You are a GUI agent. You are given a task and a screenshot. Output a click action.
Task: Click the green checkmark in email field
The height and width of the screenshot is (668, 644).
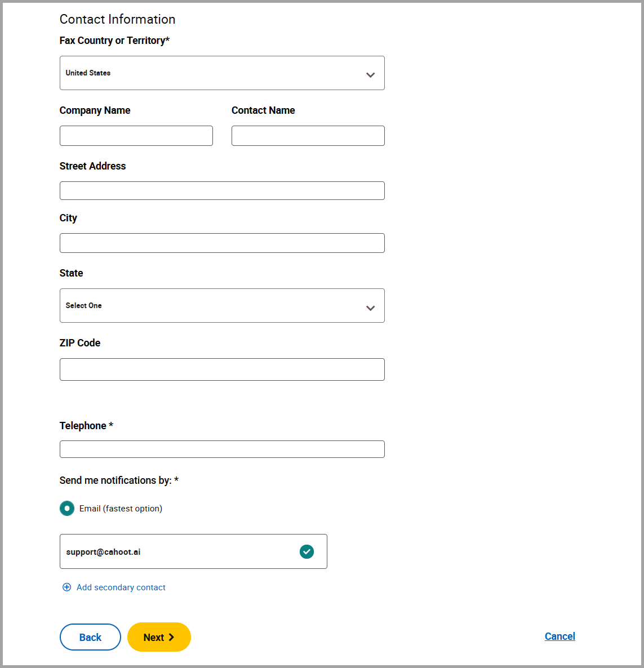click(307, 552)
